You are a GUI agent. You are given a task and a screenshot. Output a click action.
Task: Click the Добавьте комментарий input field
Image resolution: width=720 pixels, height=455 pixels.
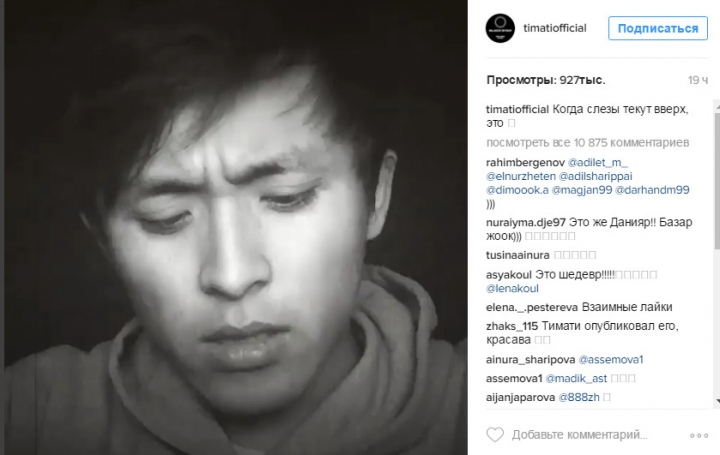point(579,434)
